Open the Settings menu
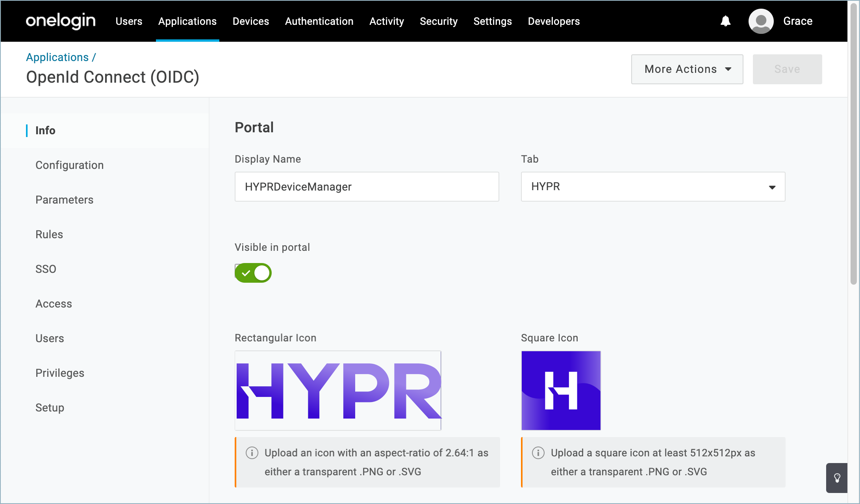This screenshot has width=860, height=504. click(x=493, y=21)
